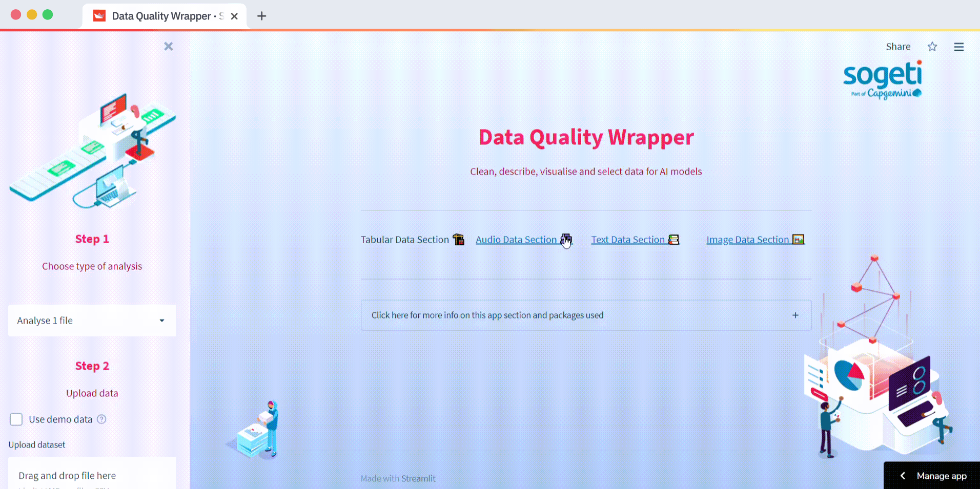Click the Tabular Data Section calculator icon
Image resolution: width=980 pixels, height=489 pixels.
click(458, 239)
